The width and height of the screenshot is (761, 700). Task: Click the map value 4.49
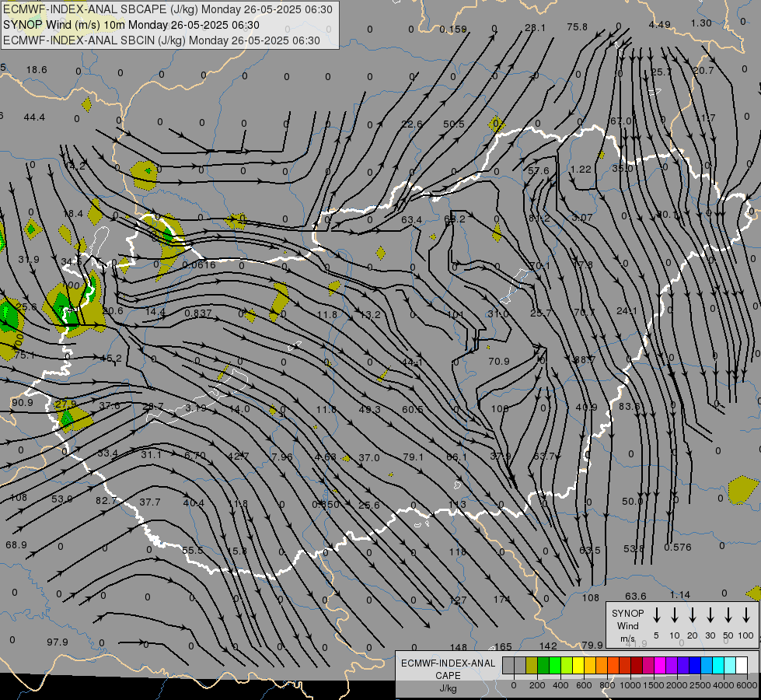point(660,24)
